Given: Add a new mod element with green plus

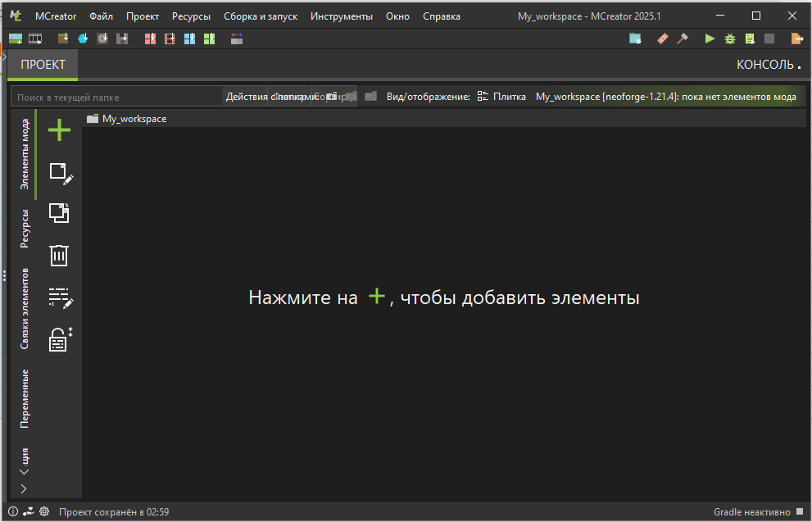Looking at the screenshot, I should (59, 129).
